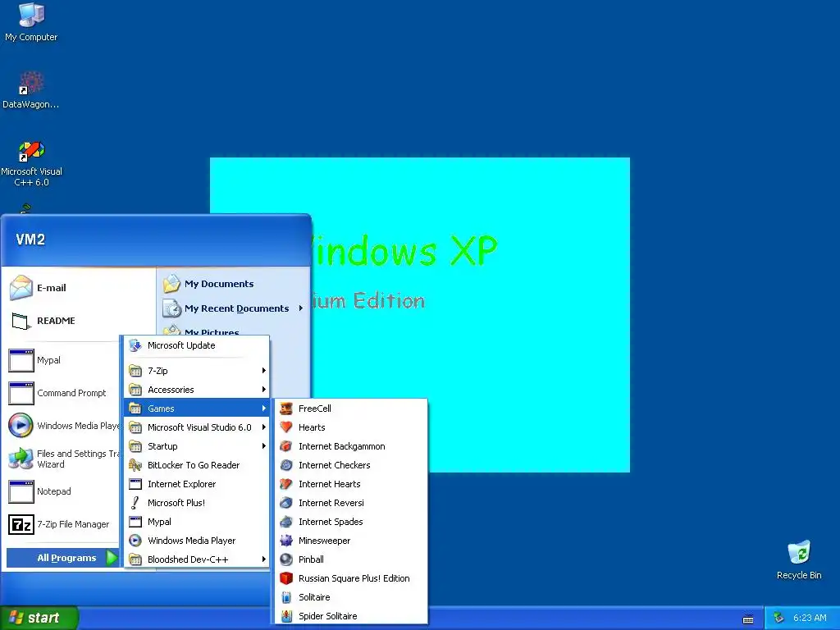The width and height of the screenshot is (840, 630).
Task: Click the All Programs green arrow
Action: [x=112, y=558]
